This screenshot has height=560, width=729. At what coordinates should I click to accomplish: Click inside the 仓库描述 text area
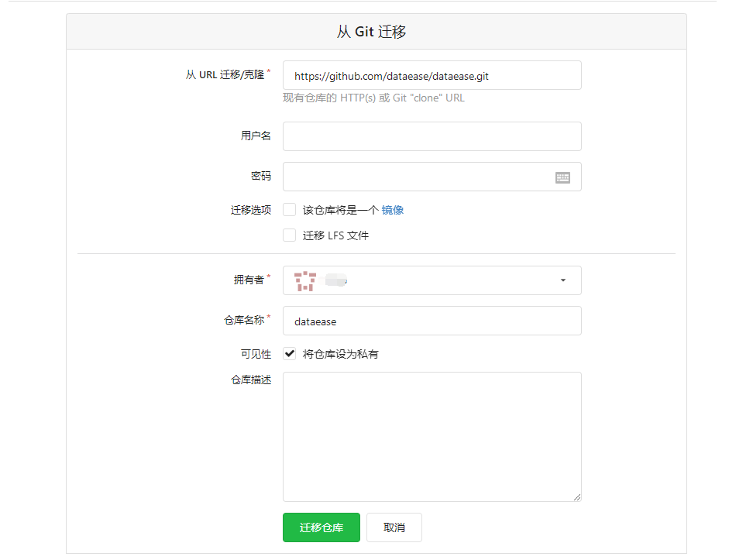432,436
